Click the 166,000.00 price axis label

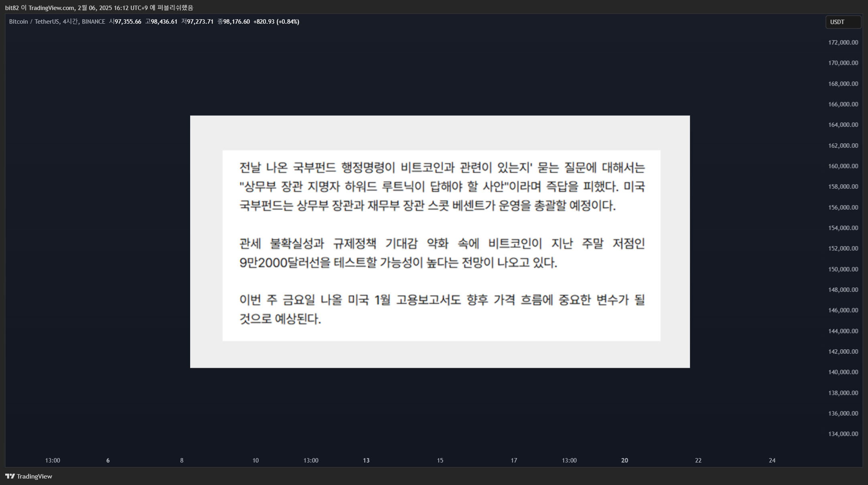coord(843,104)
